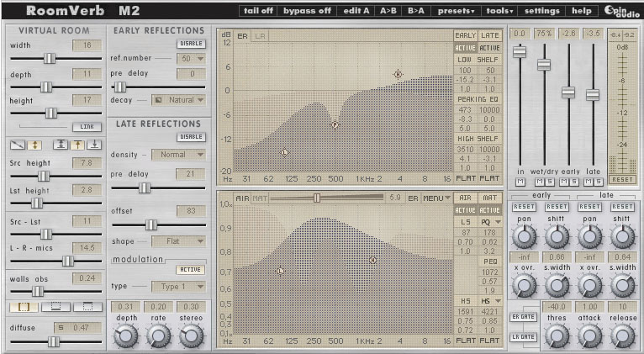The height and width of the screenshot is (354, 644).
Task: Click the gate release knob
Action: pos(622,336)
